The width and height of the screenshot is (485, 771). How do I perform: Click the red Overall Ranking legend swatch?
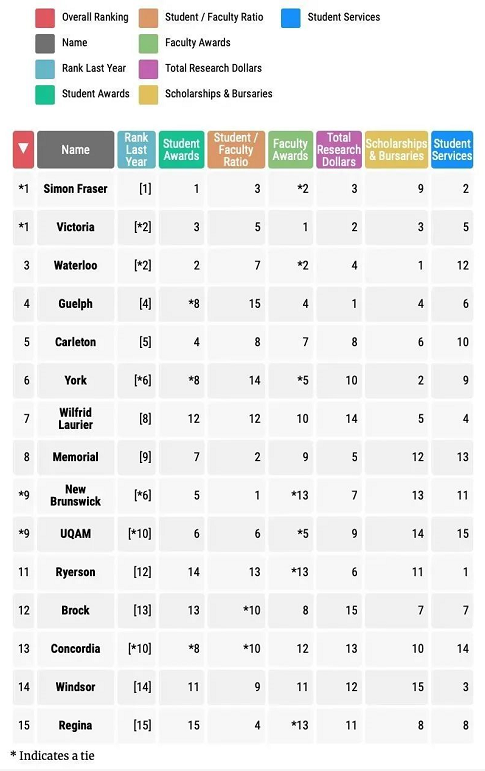(45, 18)
